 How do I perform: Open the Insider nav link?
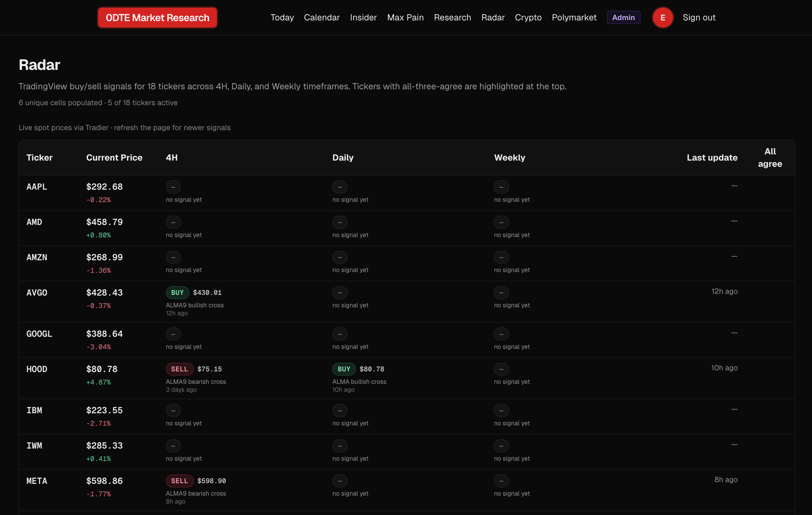[x=363, y=18]
